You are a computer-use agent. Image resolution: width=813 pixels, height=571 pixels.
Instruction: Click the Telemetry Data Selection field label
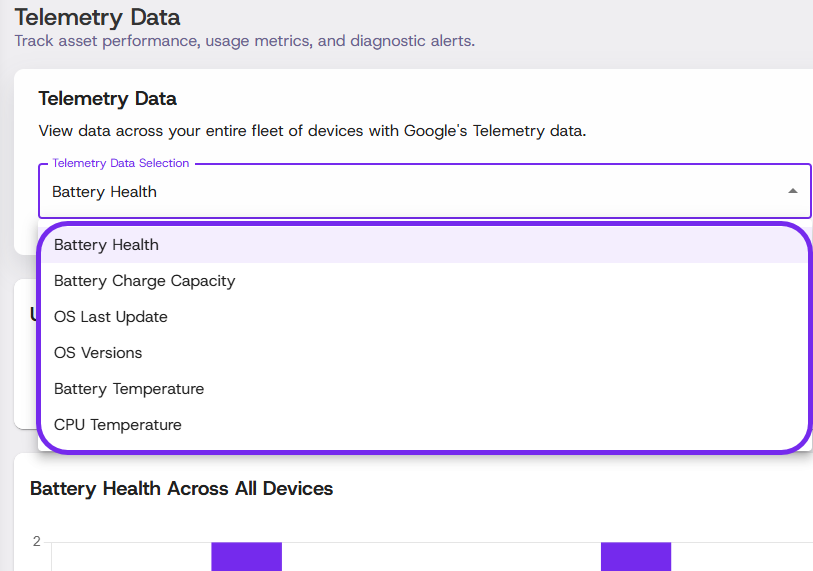[x=120, y=163]
